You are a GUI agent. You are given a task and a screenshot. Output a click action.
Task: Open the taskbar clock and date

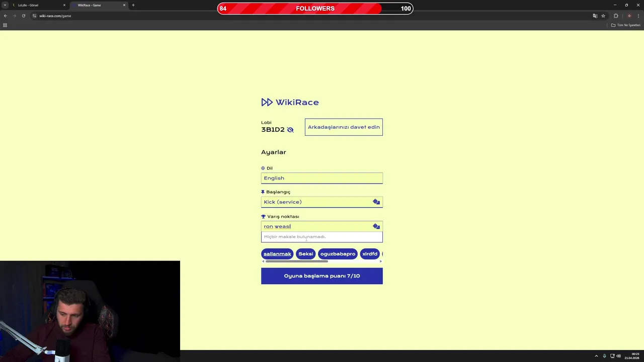point(632,356)
